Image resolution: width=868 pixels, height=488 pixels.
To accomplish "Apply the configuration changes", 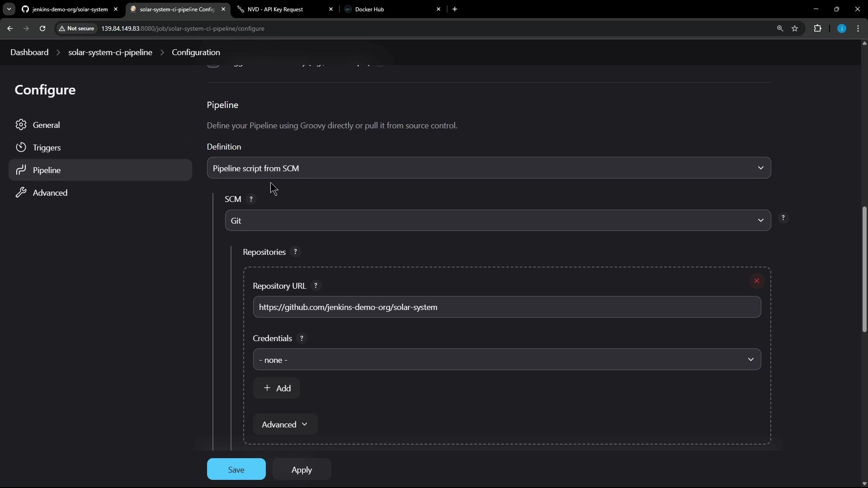I will 302,469.
